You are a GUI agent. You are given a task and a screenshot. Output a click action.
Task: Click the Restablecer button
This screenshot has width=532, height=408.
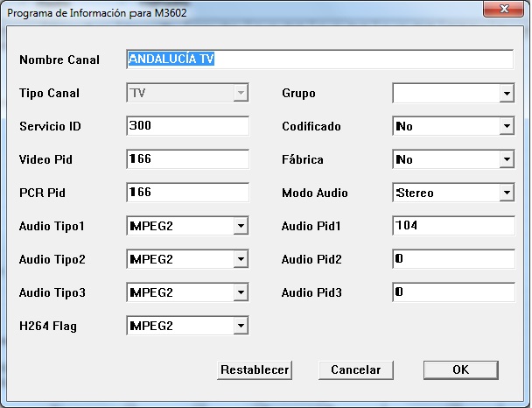click(255, 370)
